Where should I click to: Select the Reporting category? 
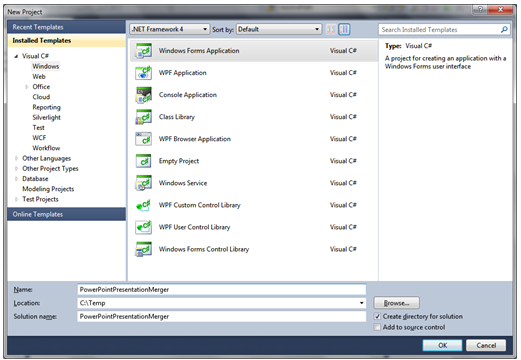(47, 107)
